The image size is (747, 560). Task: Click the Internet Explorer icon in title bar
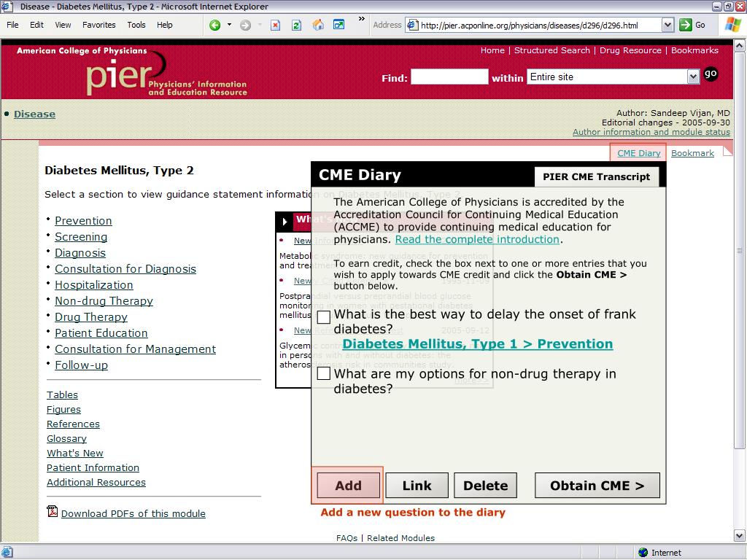[x=7, y=6]
